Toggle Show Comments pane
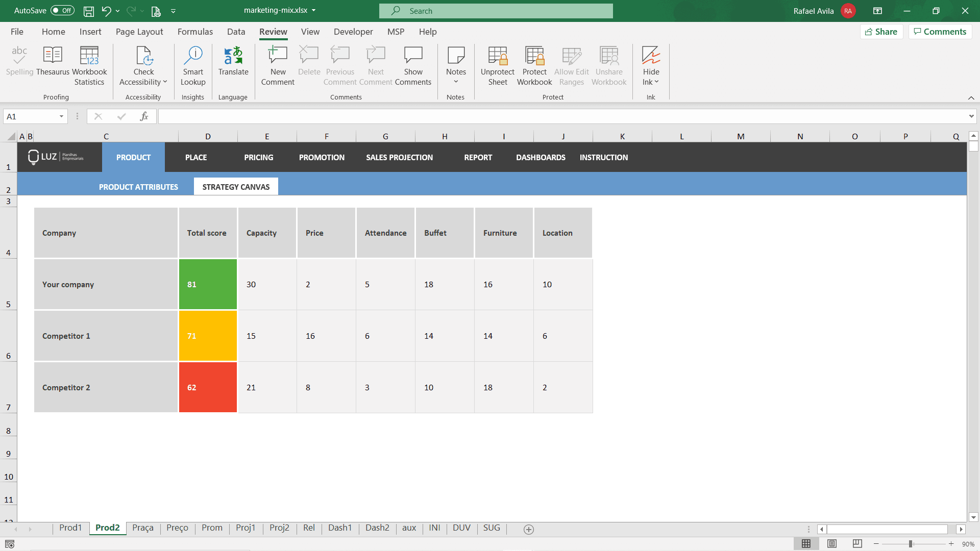The height and width of the screenshot is (551, 980). pos(413,65)
